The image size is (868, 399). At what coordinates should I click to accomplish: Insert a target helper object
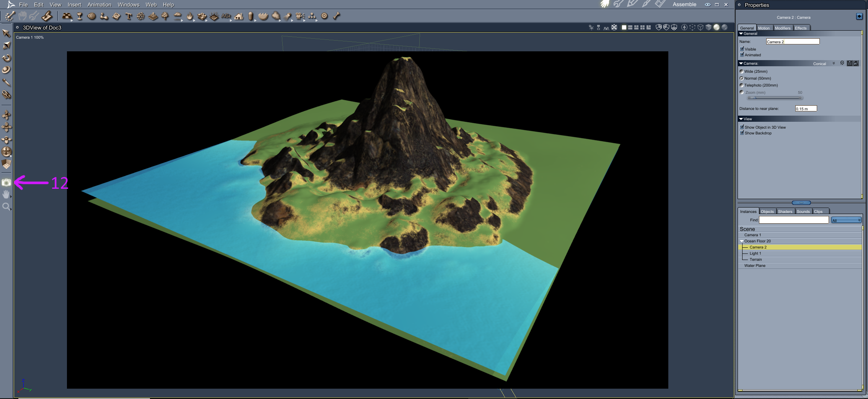(324, 16)
